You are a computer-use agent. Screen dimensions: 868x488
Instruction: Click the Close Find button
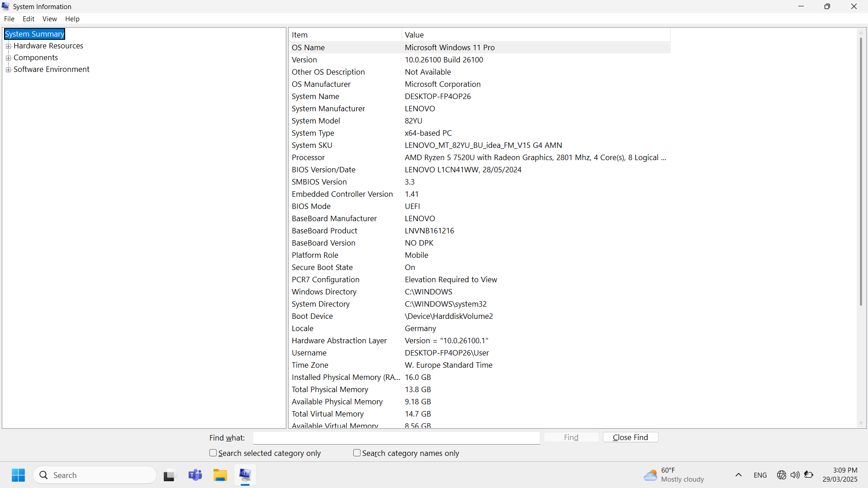[631, 437]
